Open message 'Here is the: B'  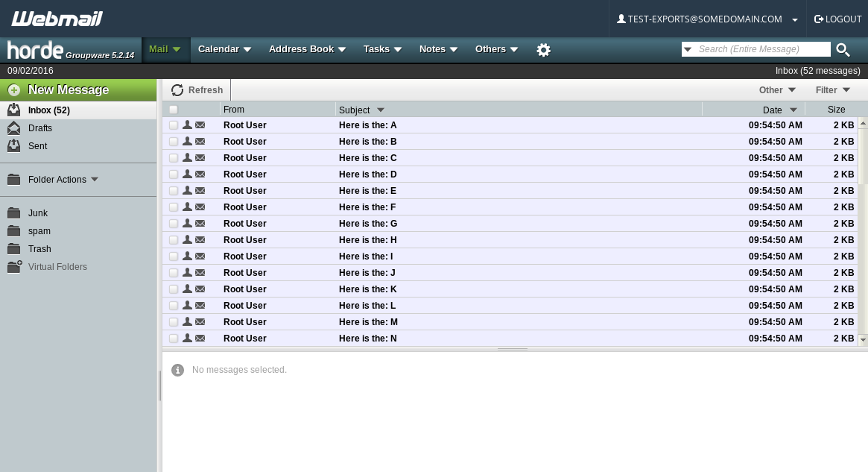367,141
